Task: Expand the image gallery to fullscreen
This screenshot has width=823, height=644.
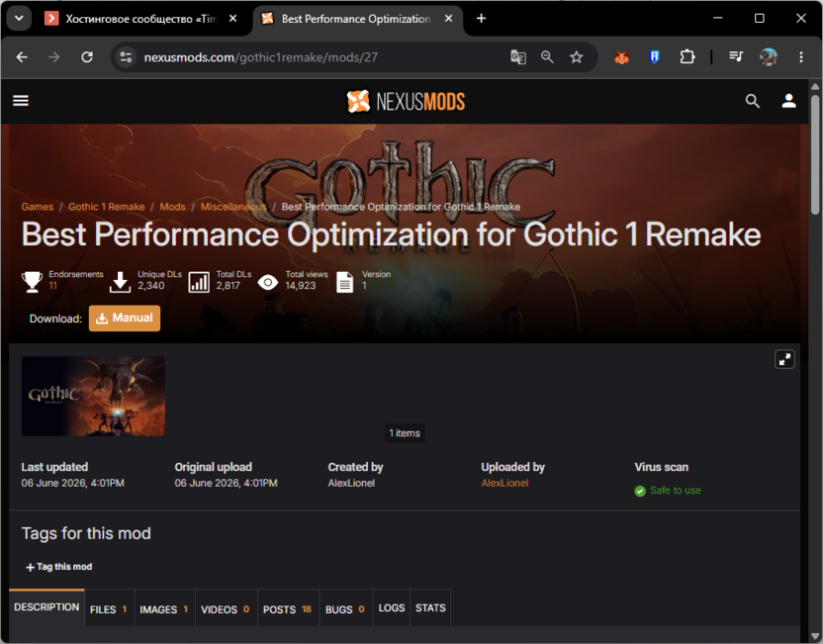Action: (784, 359)
